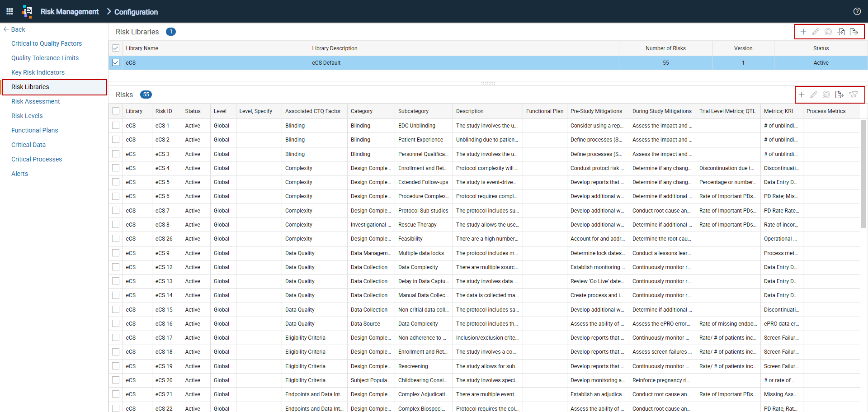Check the box for risk eCS 1

[x=116, y=125]
